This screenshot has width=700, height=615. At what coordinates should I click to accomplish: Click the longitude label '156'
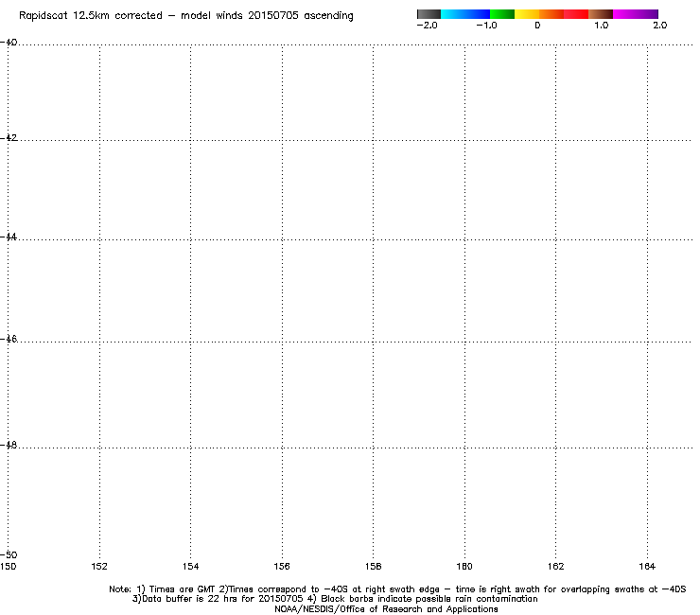282,567
